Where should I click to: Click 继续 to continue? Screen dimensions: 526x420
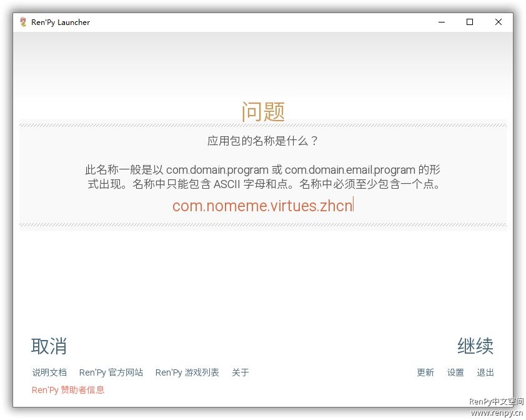click(x=475, y=346)
